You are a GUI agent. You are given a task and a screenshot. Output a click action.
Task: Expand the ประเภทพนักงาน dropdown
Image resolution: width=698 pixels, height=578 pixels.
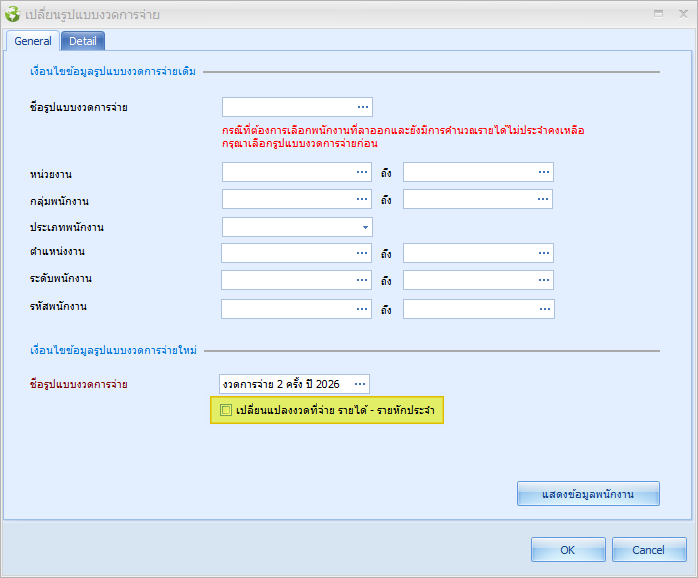coord(364,227)
